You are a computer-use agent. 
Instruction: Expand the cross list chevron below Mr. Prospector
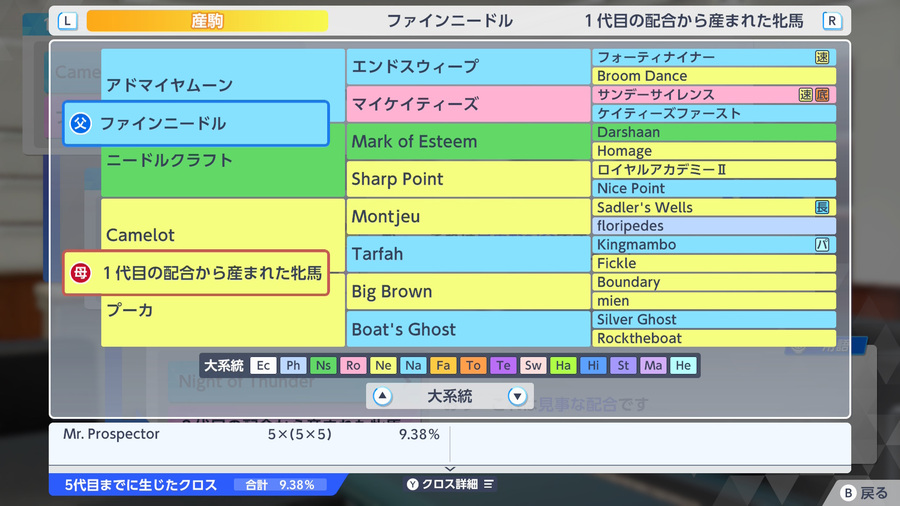tap(450, 469)
